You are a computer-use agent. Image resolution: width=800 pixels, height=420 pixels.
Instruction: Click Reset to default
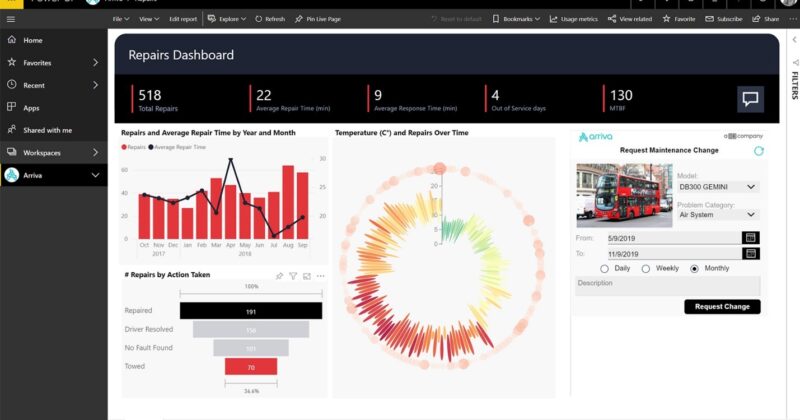[456, 19]
